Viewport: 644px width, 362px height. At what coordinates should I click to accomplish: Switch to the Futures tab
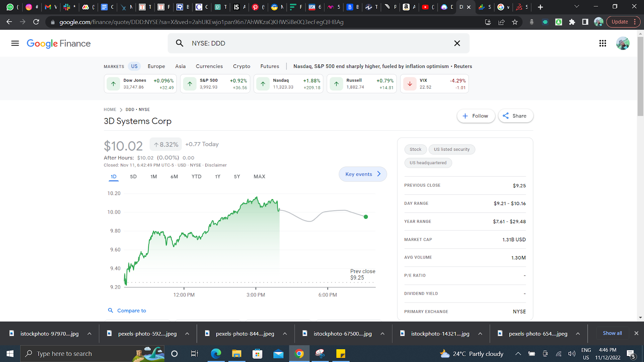[270, 66]
